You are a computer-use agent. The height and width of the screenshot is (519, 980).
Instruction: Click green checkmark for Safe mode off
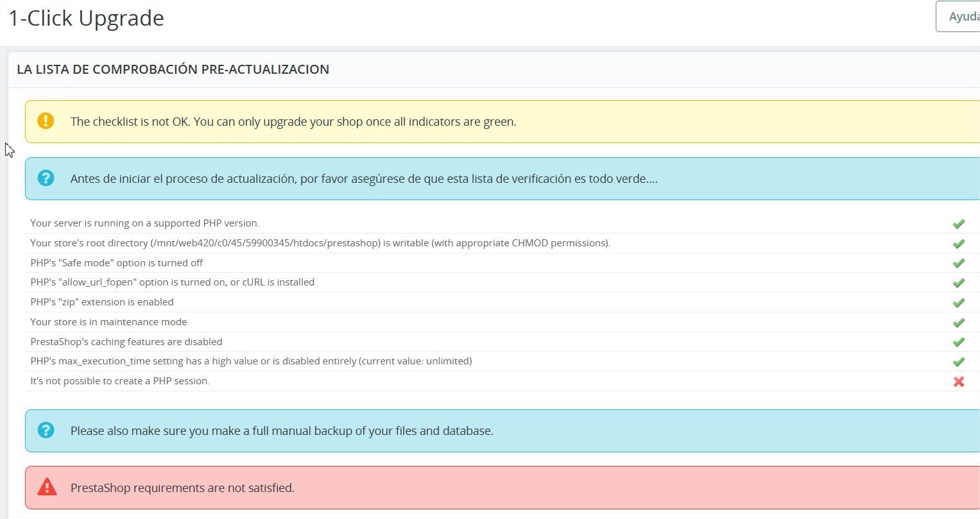pos(959,263)
